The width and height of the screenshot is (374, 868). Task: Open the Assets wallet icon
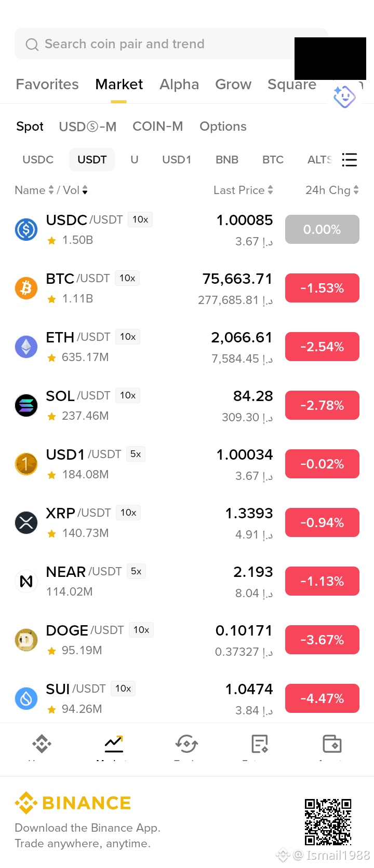point(332,744)
